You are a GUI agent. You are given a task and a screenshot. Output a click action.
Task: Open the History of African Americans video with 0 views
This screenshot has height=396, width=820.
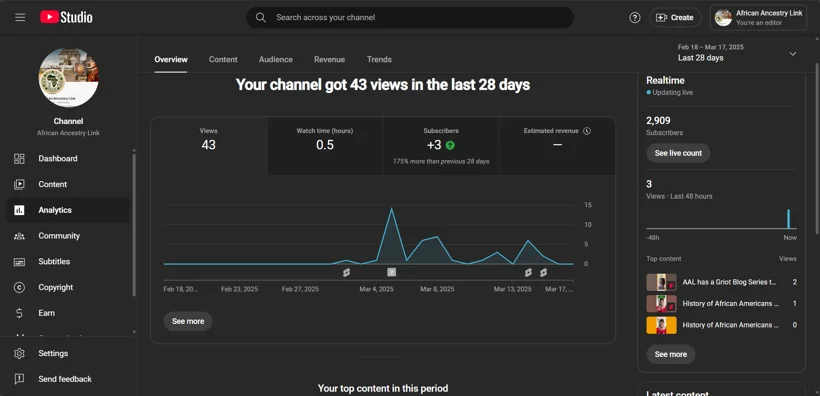coord(731,325)
